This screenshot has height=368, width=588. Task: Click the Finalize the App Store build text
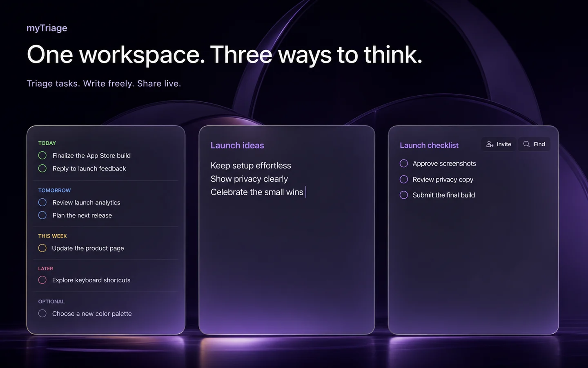91,156
